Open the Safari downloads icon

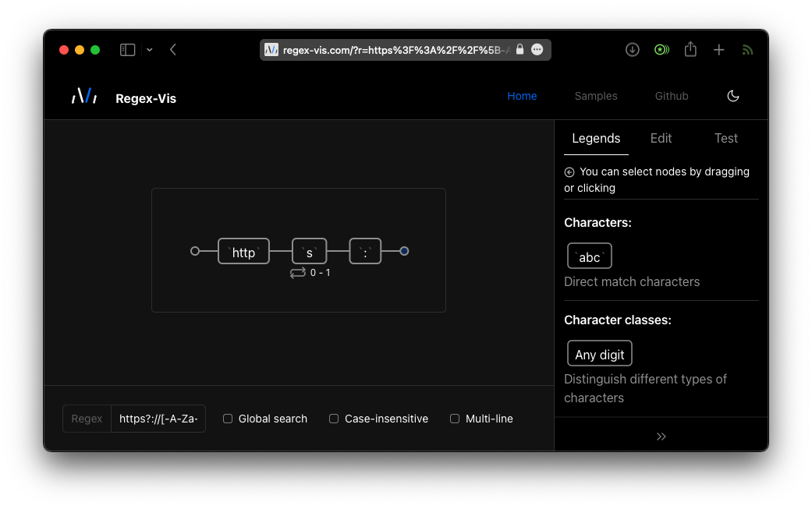(x=633, y=50)
